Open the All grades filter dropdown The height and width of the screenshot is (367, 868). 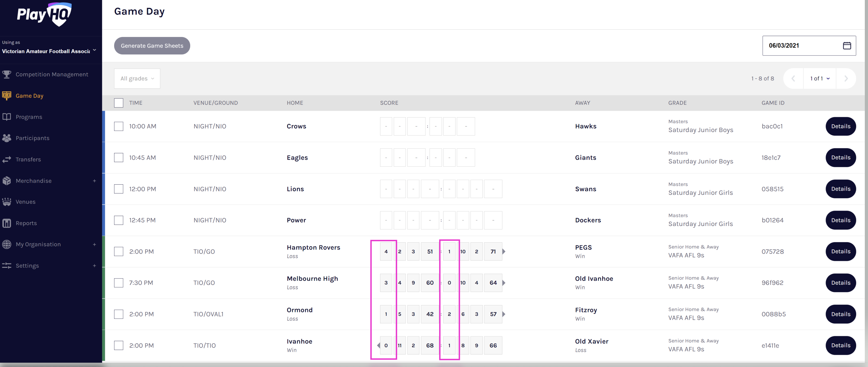137,79
